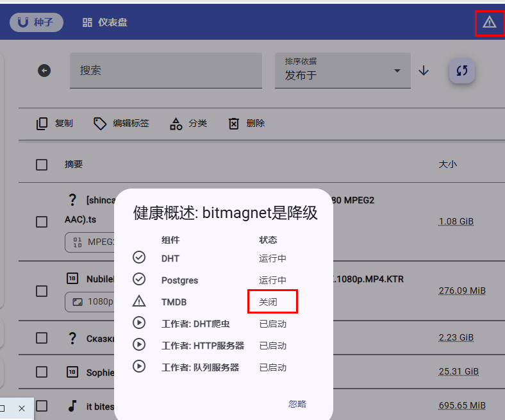The width and height of the screenshot is (505, 420).
Task: Click the 删除 delete button
Action: click(246, 124)
